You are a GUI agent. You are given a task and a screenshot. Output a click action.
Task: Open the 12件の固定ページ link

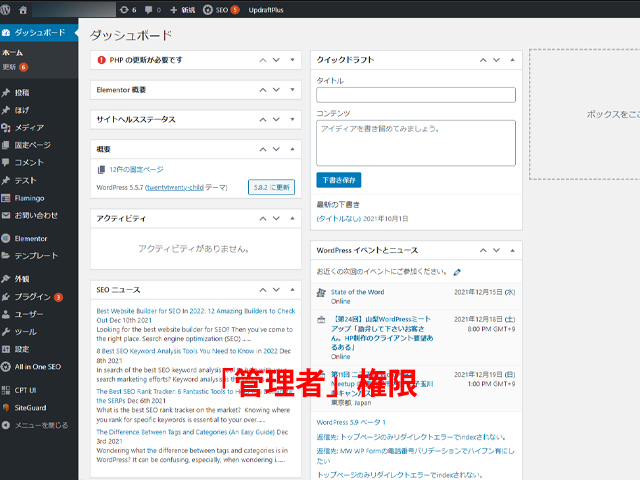click(136, 169)
